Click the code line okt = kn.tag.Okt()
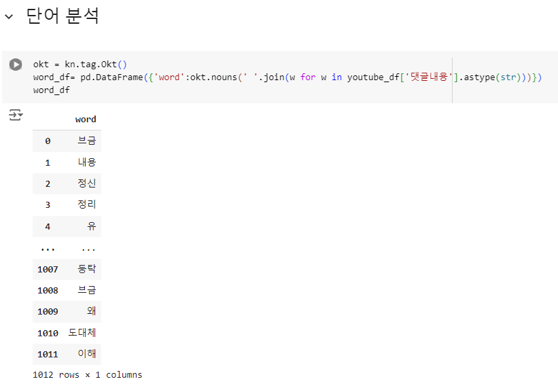Viewport: 558px width, 392px height. [x=80, y=65]
